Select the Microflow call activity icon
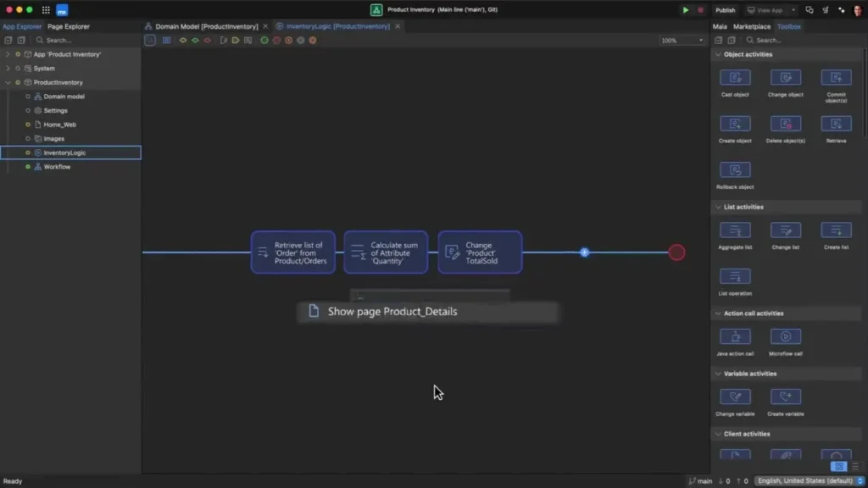The image size is (868, 488). tap(786, 335)
